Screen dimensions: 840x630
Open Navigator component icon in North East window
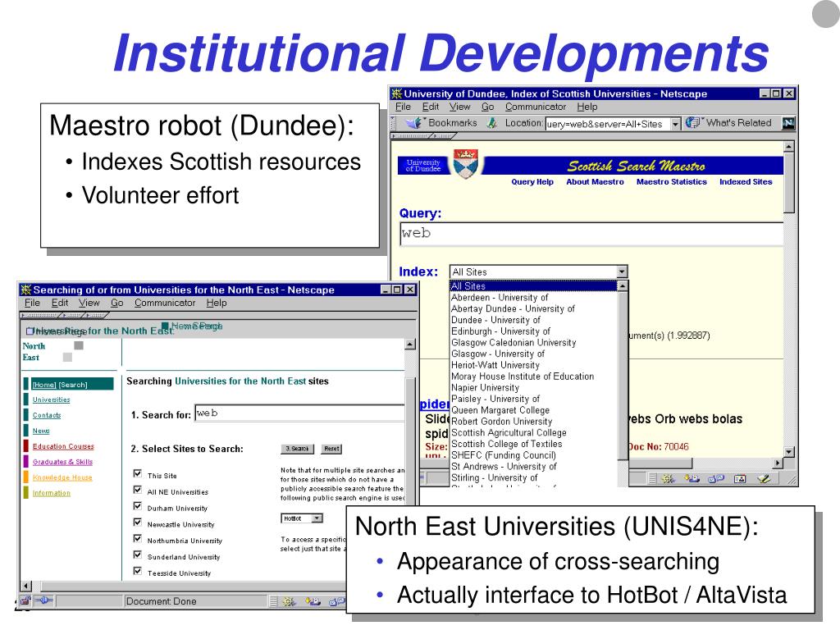point(290,601)
